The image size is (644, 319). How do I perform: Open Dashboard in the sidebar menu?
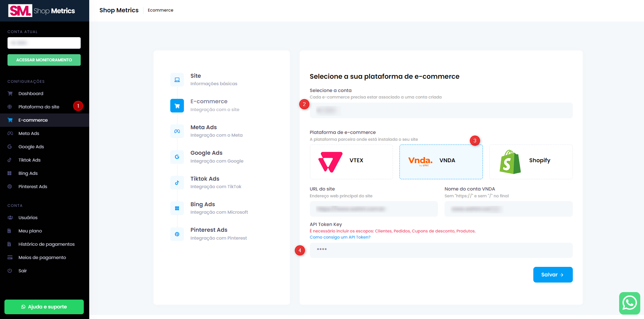pyautogui.click(x=31, y=93)
